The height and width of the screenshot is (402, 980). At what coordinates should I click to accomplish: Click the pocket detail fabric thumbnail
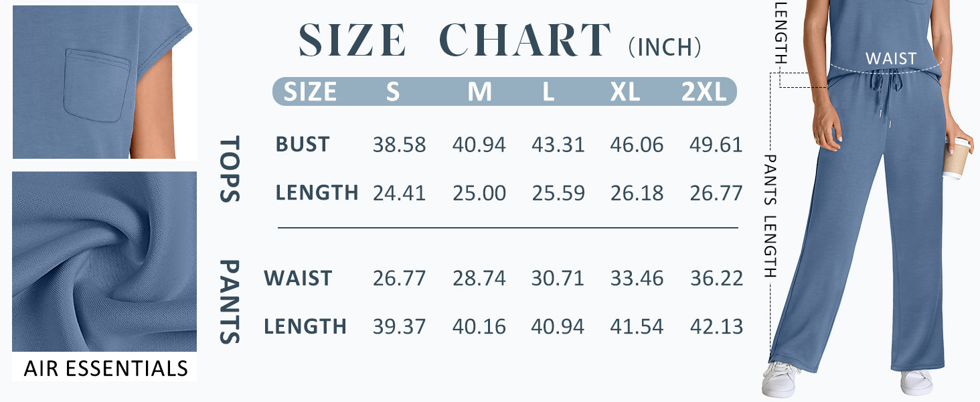[104, 81]
